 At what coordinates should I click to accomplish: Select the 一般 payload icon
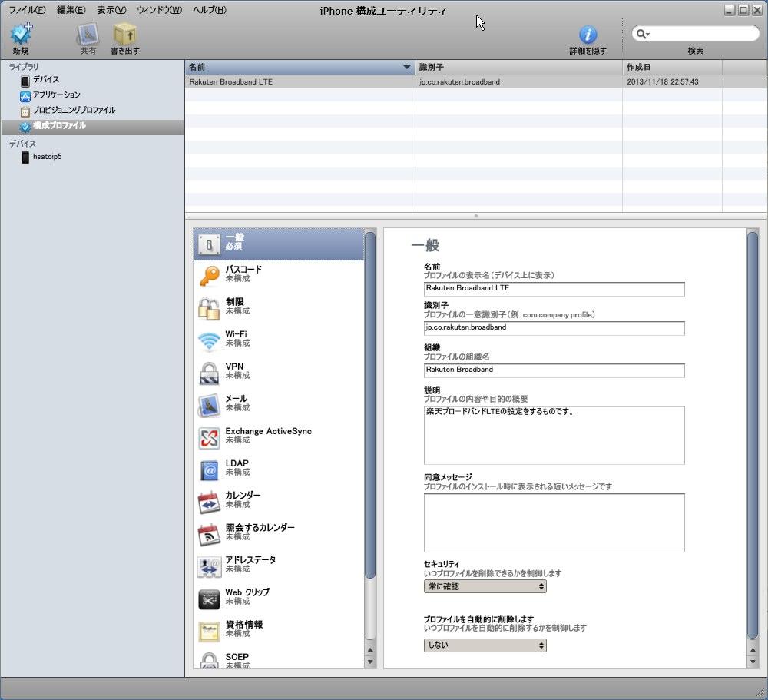coord(209,244)
